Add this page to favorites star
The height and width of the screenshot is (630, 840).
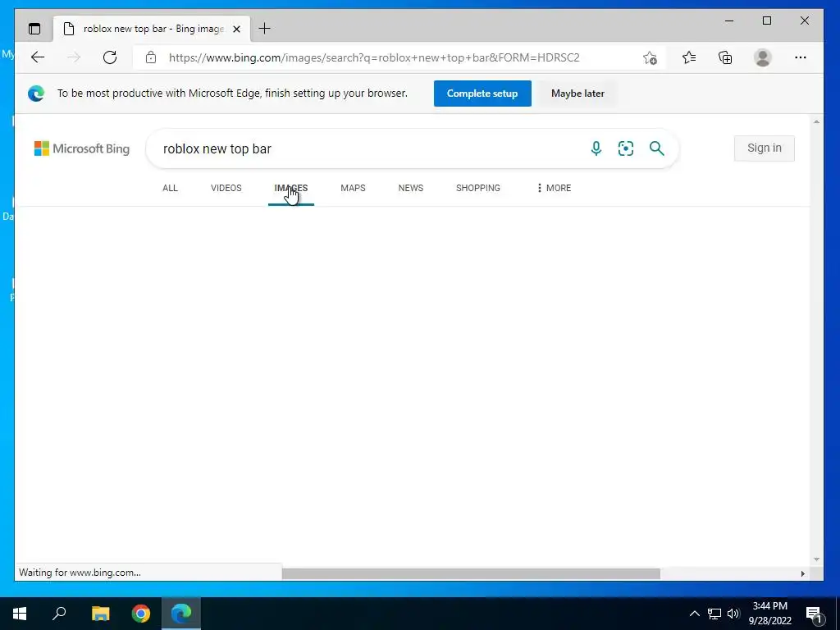(x=650, y=57)
